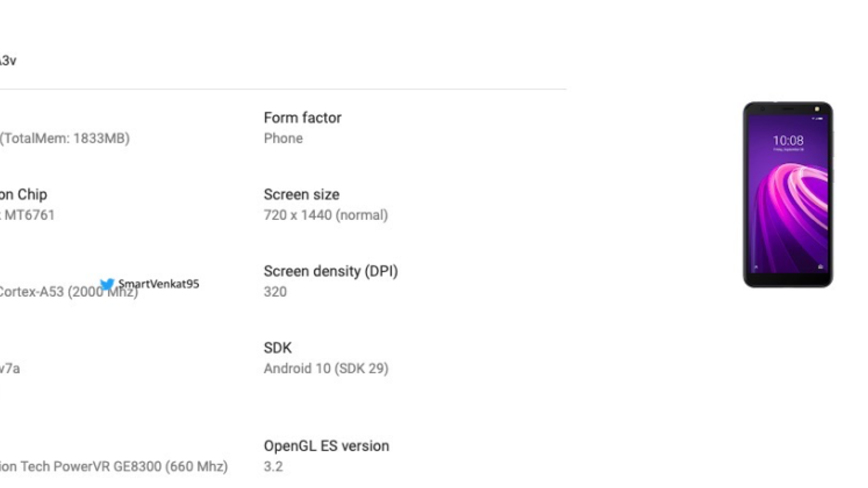Click the TotalMem: 1833MB text
This screenshot has width=868, height=488.
pyautogui.click(x=65, y=138)
